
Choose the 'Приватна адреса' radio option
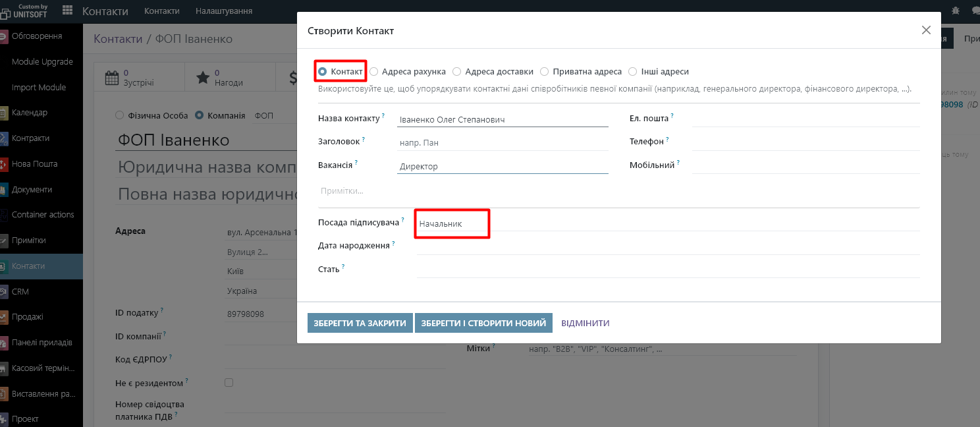coord(545,72)
